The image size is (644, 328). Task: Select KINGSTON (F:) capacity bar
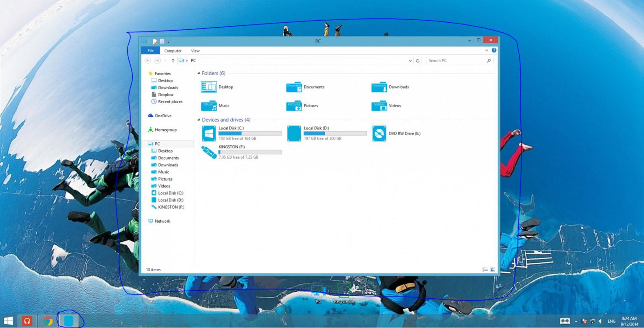coord(250,152)
